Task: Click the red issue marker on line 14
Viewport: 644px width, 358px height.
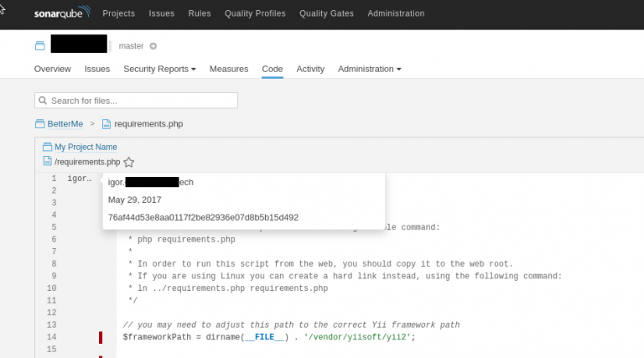Action: (101, 337)
